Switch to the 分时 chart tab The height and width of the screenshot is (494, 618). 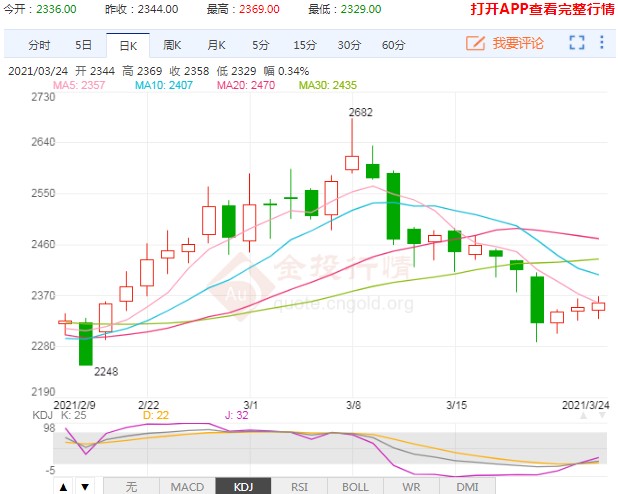[x=39, y=46]
